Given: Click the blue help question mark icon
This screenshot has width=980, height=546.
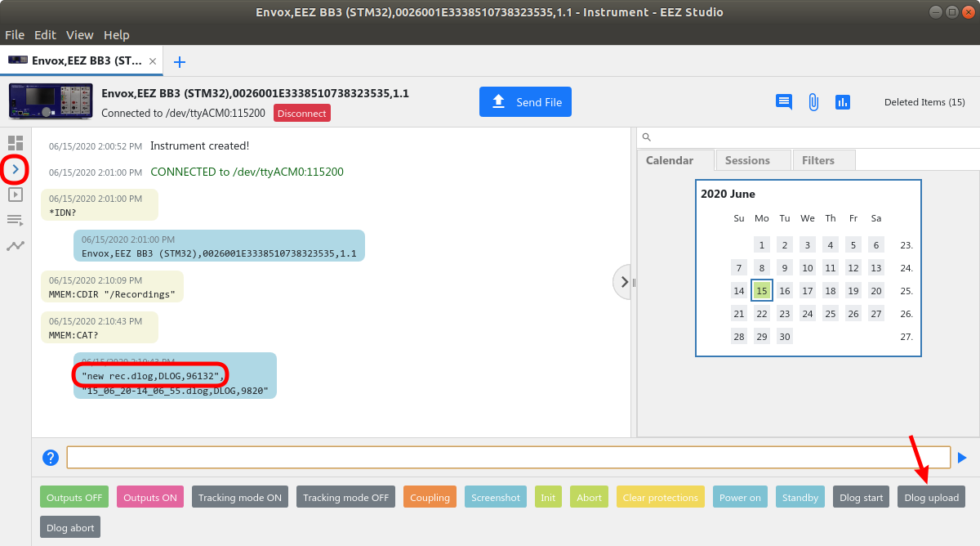Looking at the screenshot, I should pos(51,458).
